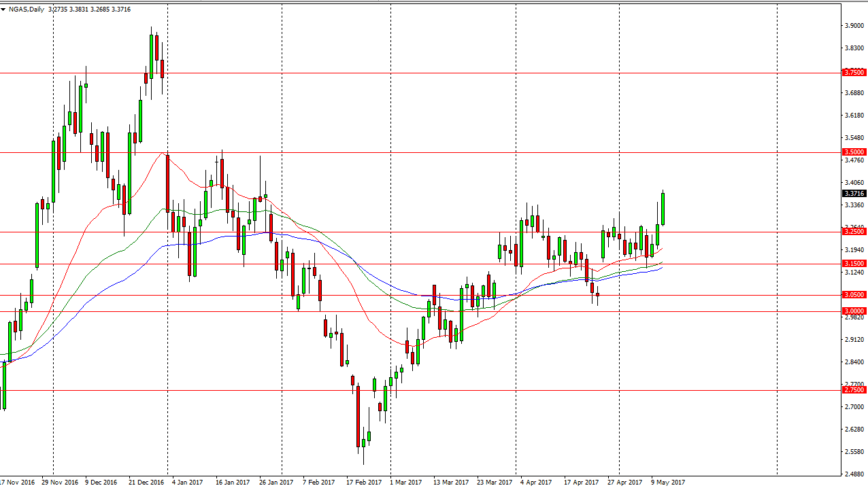Click the horizontal scrollbar above the chart
The width and height of the screenshot is (868, 490).
click(x=435, y=1)
